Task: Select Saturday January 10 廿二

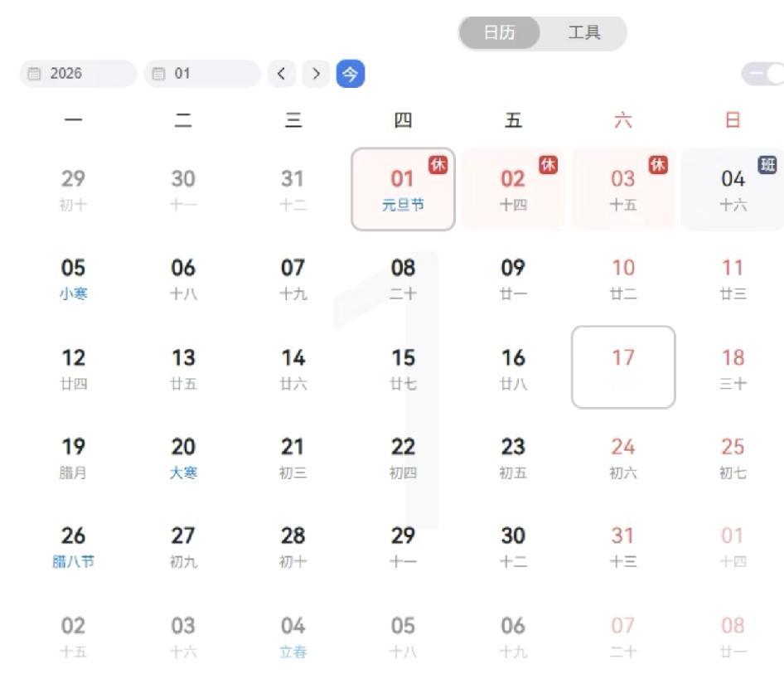Action: (x=623, y=279)
